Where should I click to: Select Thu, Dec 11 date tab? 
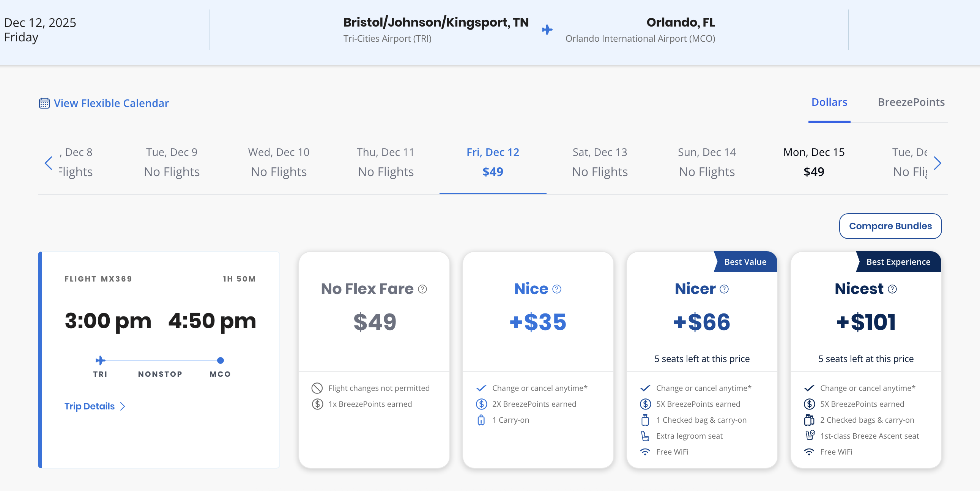click(x=385, y=162)
